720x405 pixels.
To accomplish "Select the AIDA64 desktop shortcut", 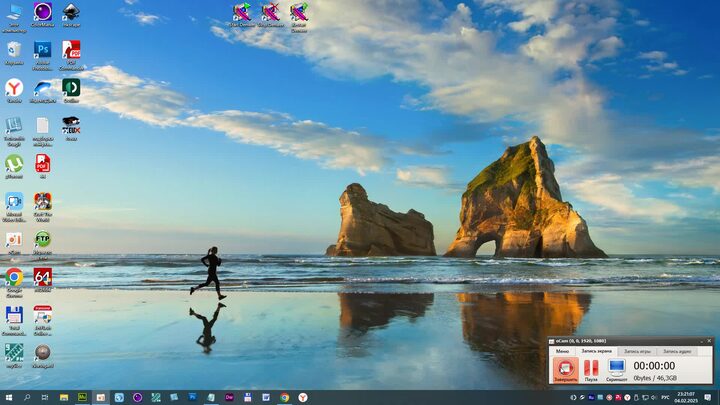I will (x=43, y=280).
